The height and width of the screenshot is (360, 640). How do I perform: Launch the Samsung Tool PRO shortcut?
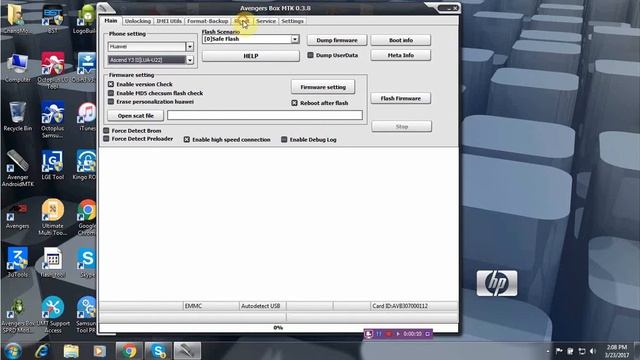pos(86,315)
